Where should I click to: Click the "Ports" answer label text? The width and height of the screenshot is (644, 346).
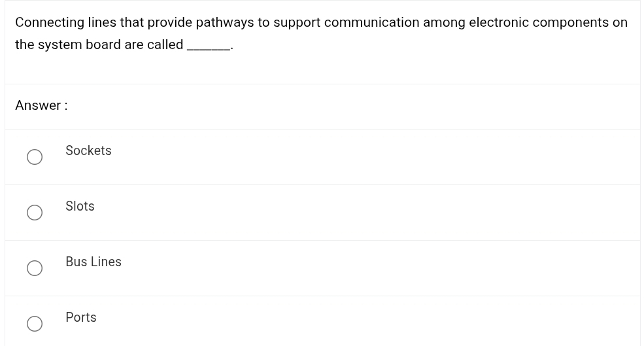pyautogui.click(x=81, y=317)
